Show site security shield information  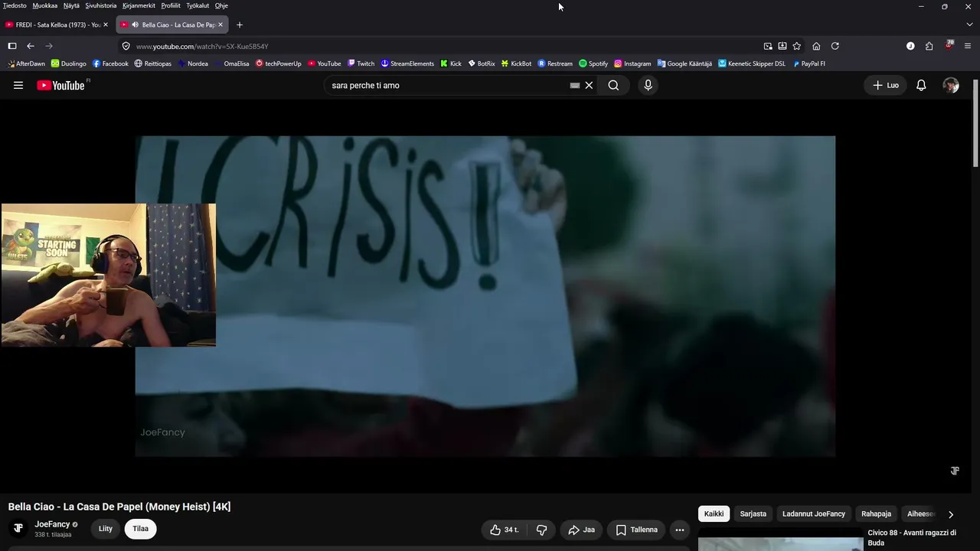tap(126, 46)
